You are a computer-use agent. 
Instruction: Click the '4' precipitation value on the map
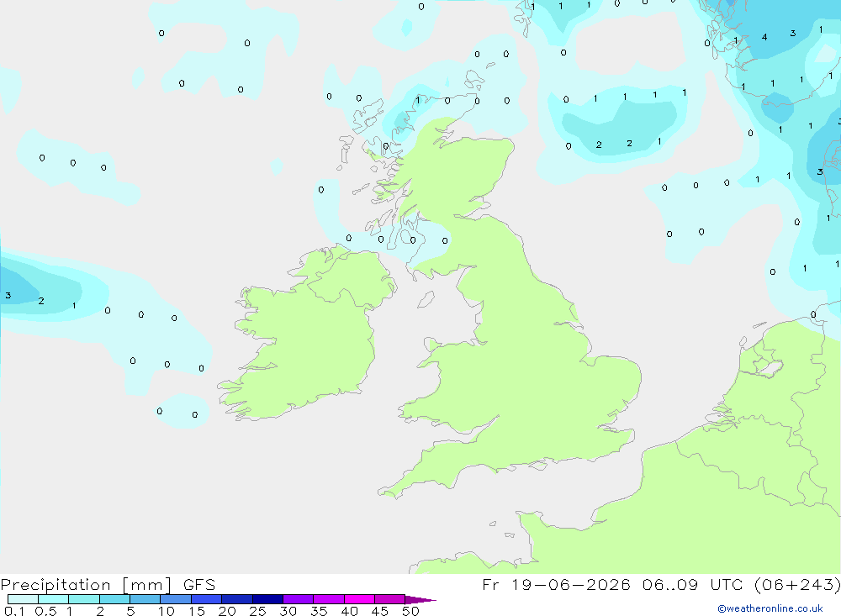tap(764, 37)
